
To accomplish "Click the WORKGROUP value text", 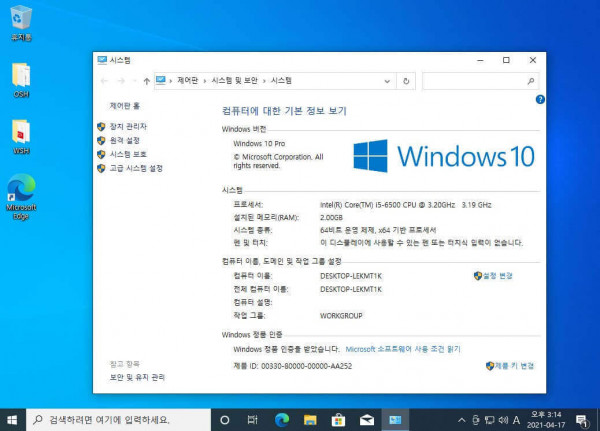I will tap(341, 316).
